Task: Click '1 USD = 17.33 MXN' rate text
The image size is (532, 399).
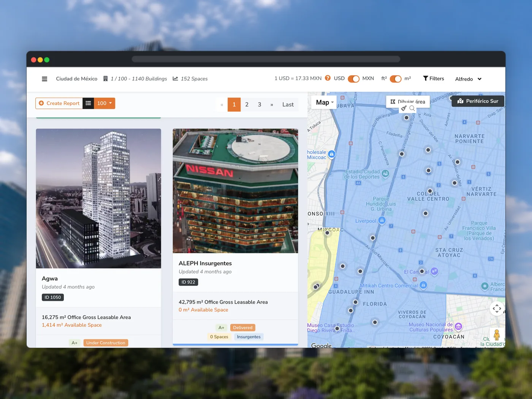Action: pos(298,78)
